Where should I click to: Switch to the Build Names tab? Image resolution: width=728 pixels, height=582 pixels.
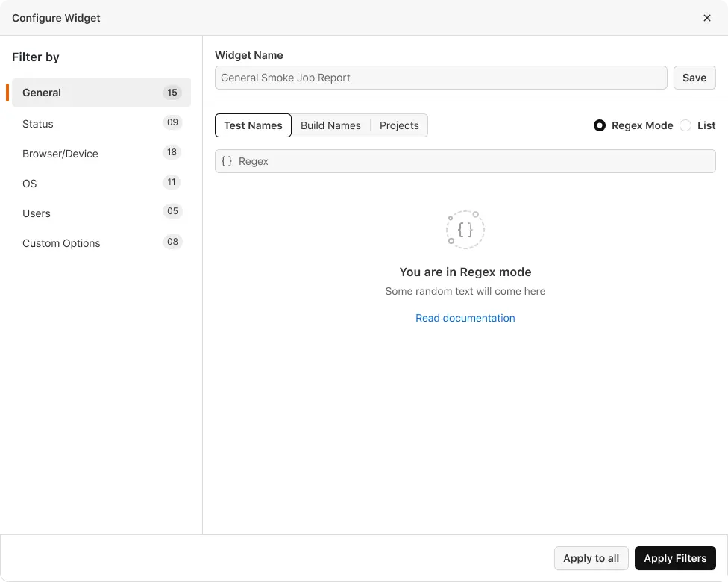330,125
